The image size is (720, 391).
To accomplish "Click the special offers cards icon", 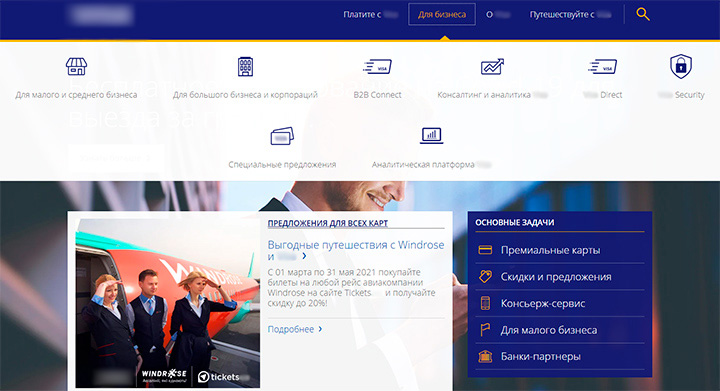I will point(282,136).
